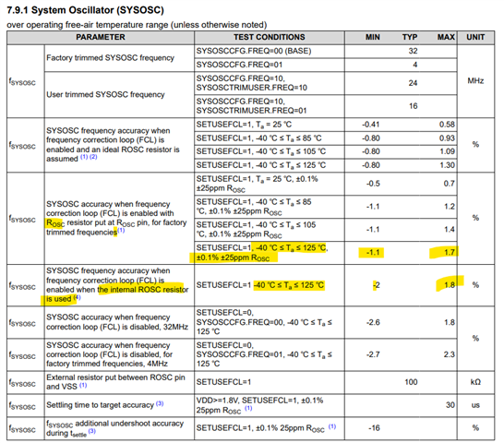Image resolution: width=504 pixels, height=443 pixels.
Task: Click 'SYSOSCCFG.FREQ=00 (BASE)' test condition
Action: pos(254,51)
